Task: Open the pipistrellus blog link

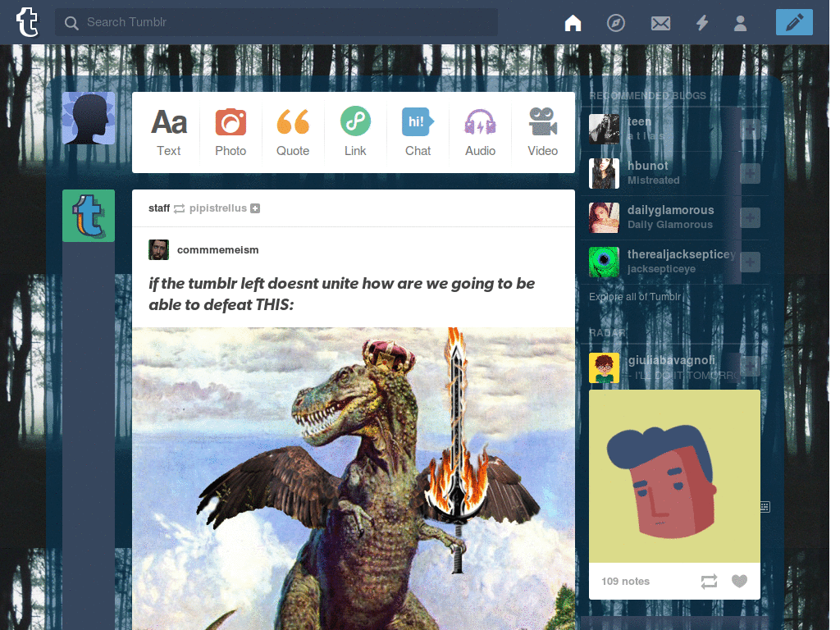Action: click(x=218, y=208)
